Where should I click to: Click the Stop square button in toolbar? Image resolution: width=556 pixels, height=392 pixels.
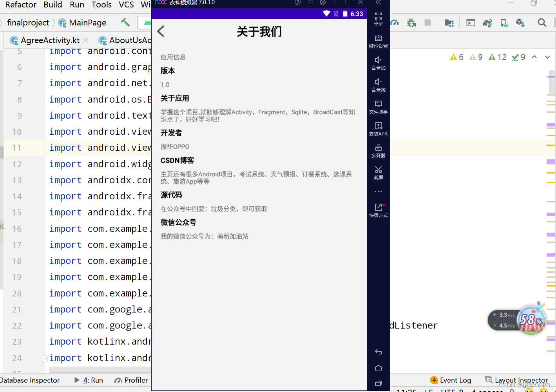pos(428,23)
